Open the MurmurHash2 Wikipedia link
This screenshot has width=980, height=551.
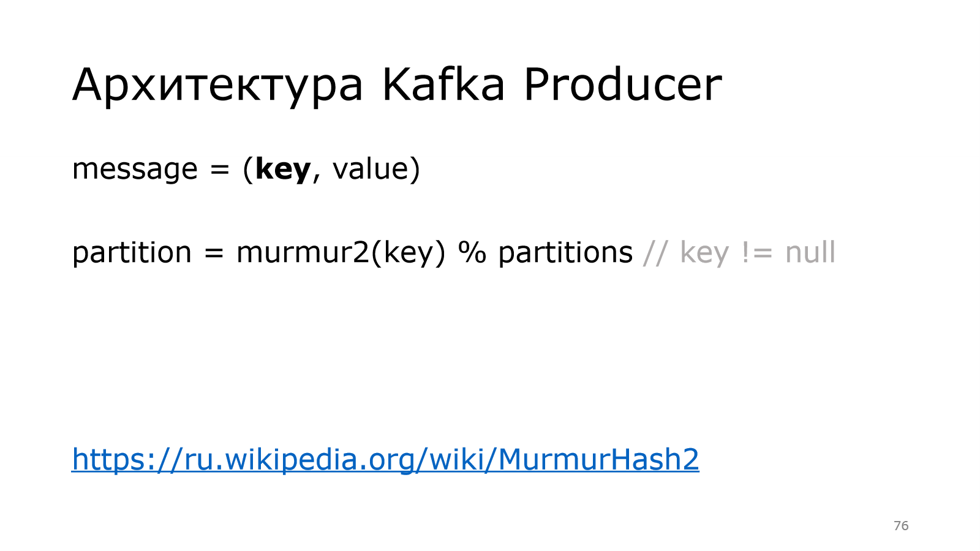(x=385, y=459)
